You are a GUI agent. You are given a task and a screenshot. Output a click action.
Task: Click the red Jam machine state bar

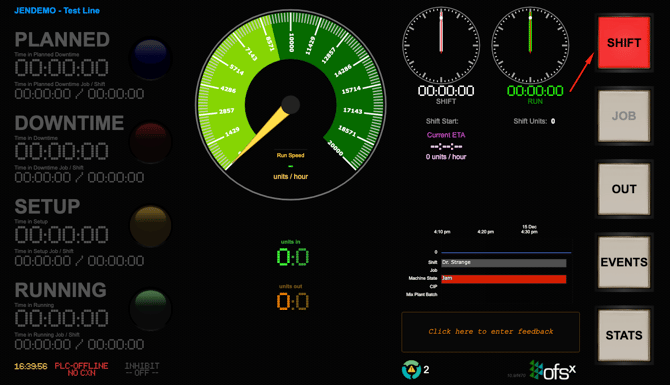point(504,279)
